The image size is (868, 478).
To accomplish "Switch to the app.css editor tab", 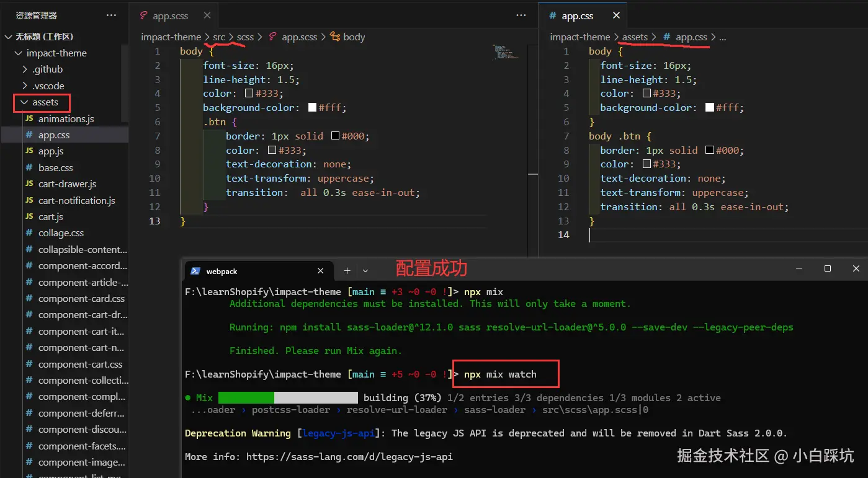I will (x=578, y=15).
